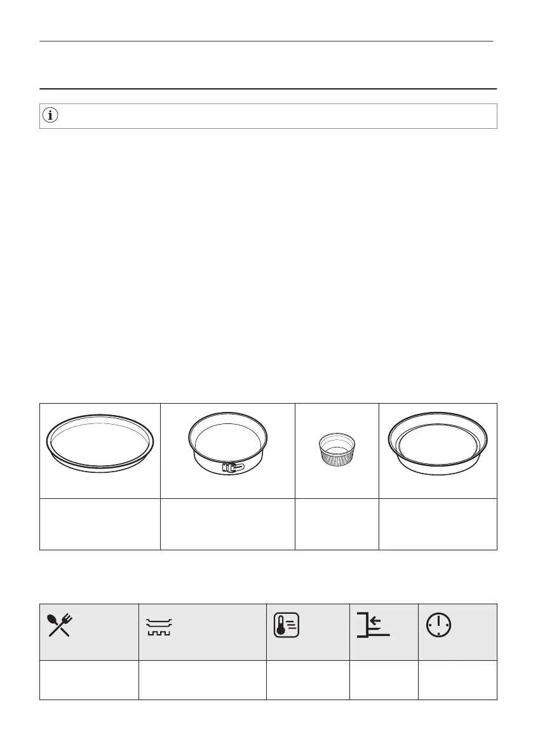The width and height of the screenshot is (533, 756).
Task: Click the blank cell beneath spoon and fork icon
Action: click(89, 680)
